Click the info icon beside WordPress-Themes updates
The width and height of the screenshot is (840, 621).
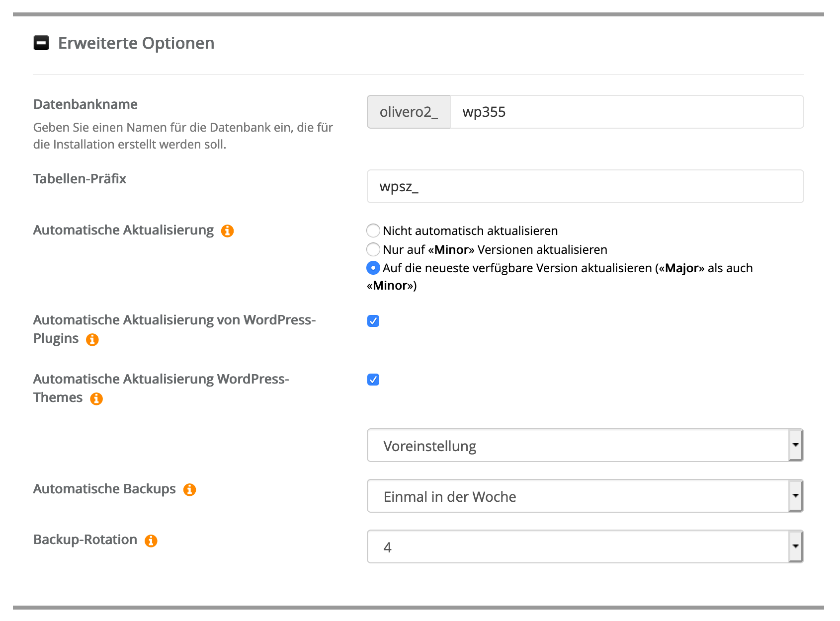coord(96,398)
